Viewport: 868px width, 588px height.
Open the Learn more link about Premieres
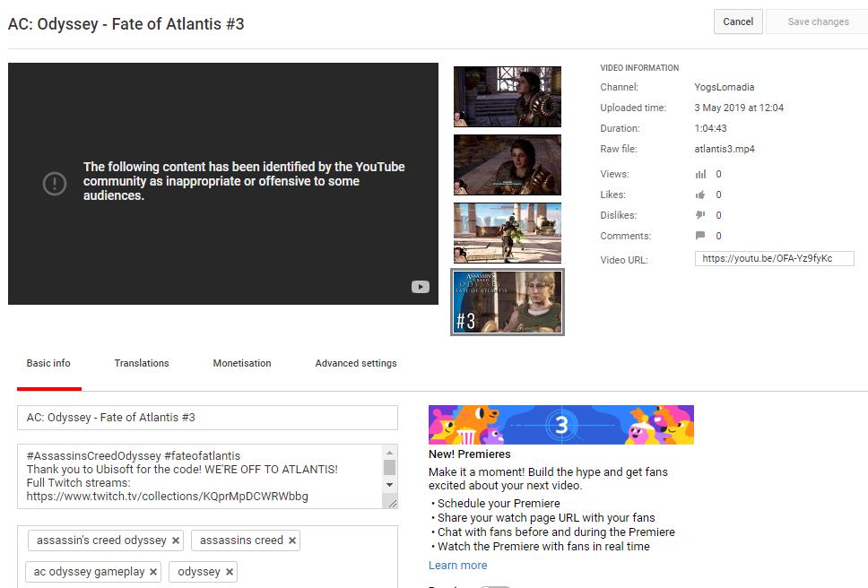point(458,566)
